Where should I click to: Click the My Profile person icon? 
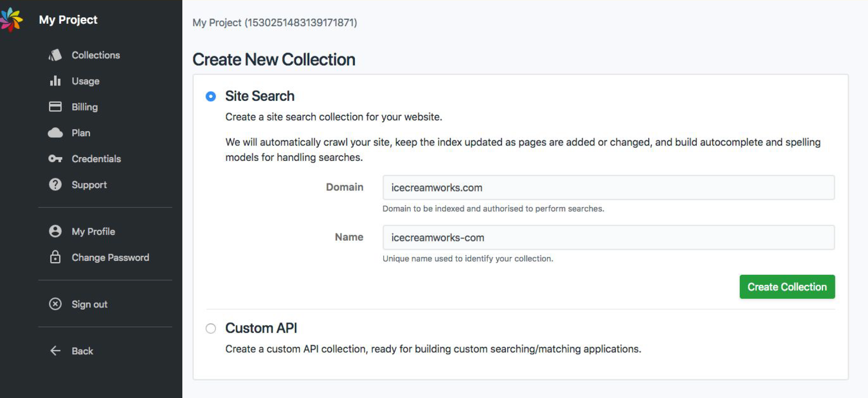pos(55,231)
